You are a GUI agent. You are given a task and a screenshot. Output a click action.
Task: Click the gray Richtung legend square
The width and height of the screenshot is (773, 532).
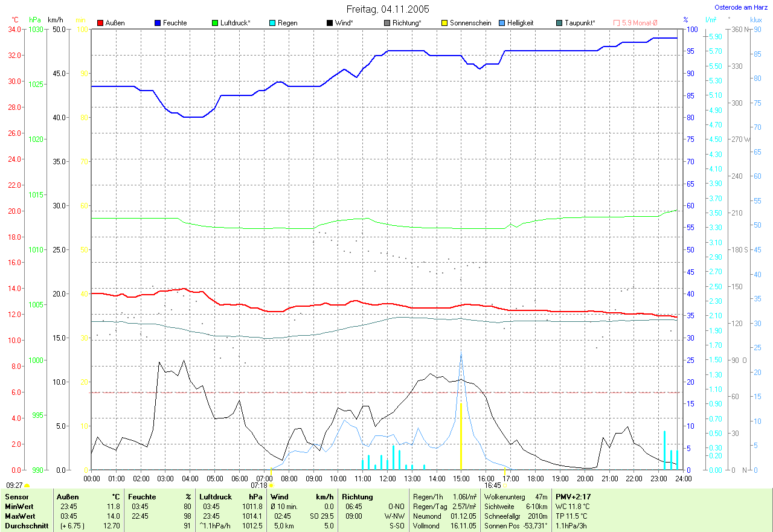point(387,23)
